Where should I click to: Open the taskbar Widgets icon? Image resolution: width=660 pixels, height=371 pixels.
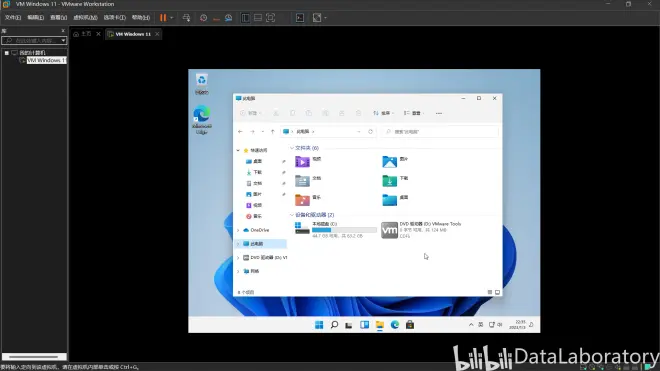click(x=365, y=325)
